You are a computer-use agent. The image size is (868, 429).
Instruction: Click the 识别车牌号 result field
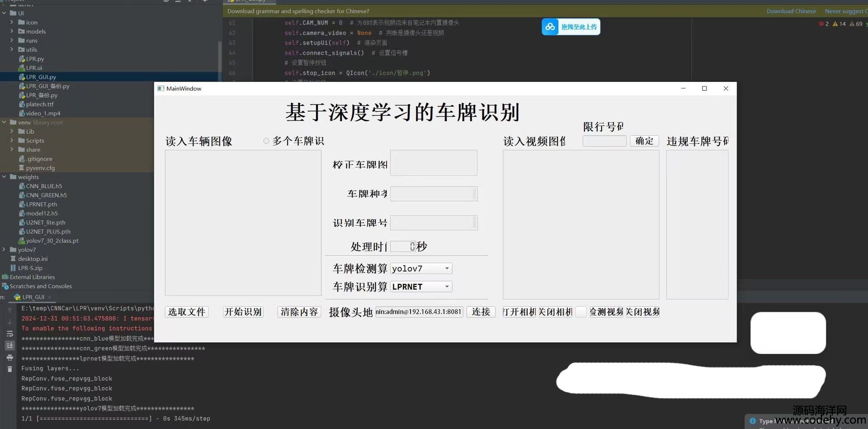tap(434, 223)
